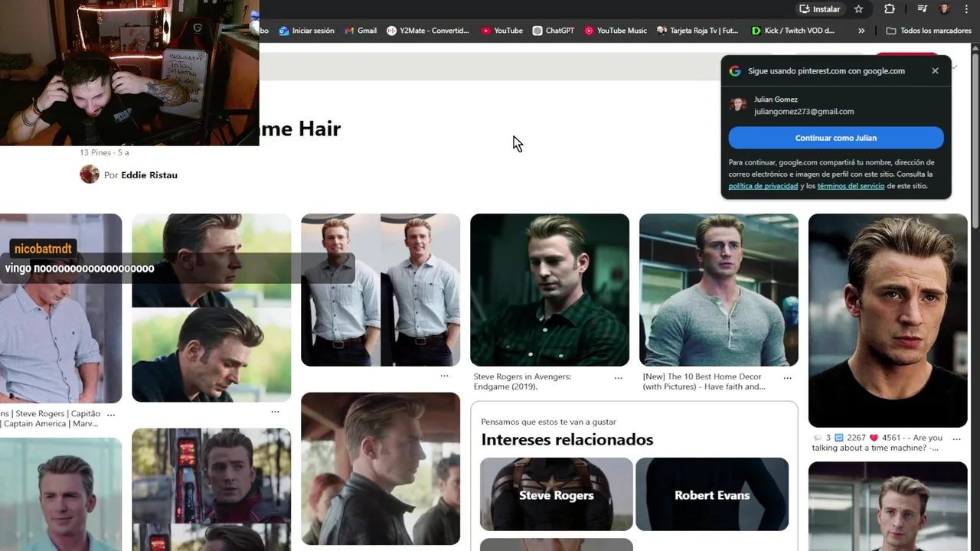
Task: Close the Google sign-in popup
Action: click(935, 70)
